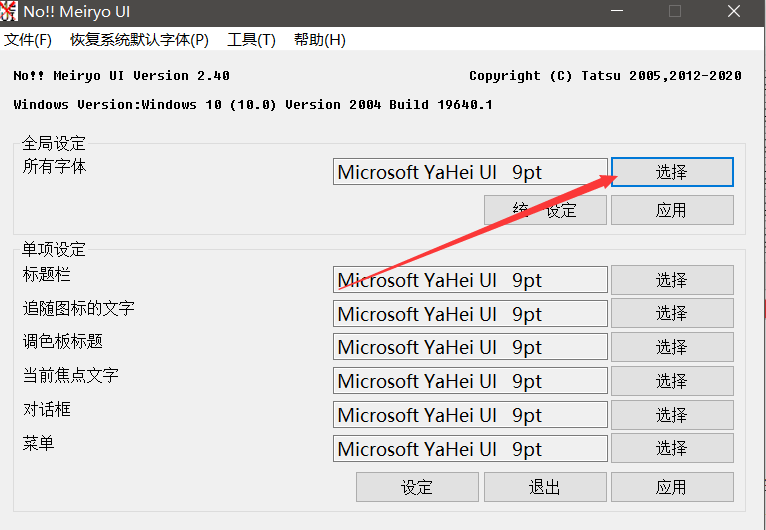Click the 所有字体 label
Viewport: 766px width, 530px height.
(x=55, y=167)
